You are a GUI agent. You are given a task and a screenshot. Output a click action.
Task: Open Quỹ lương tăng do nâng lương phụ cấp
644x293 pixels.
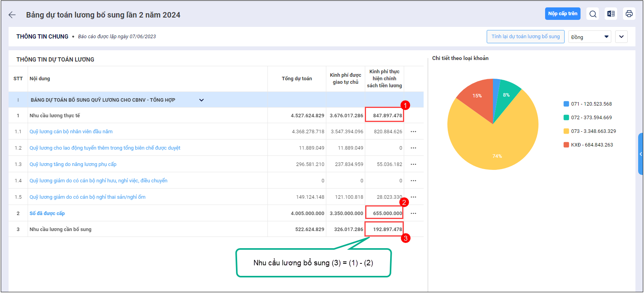[x=73, y=164]
